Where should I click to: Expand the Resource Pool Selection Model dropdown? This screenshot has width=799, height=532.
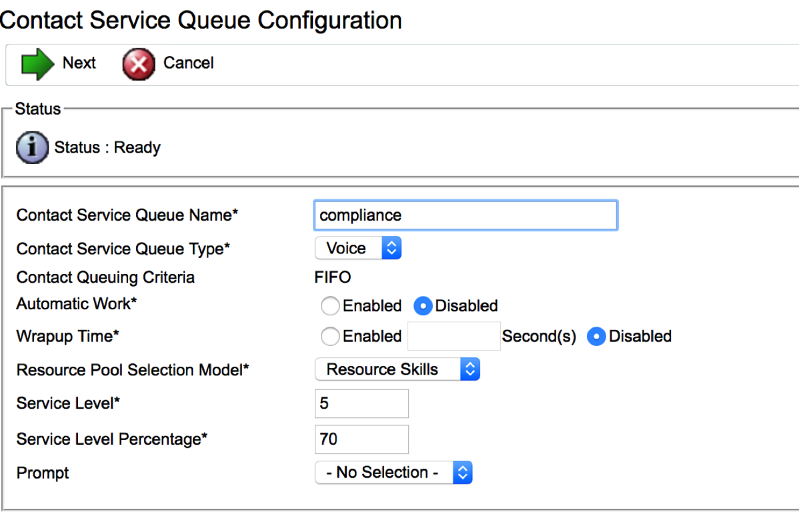coord(397,370)
